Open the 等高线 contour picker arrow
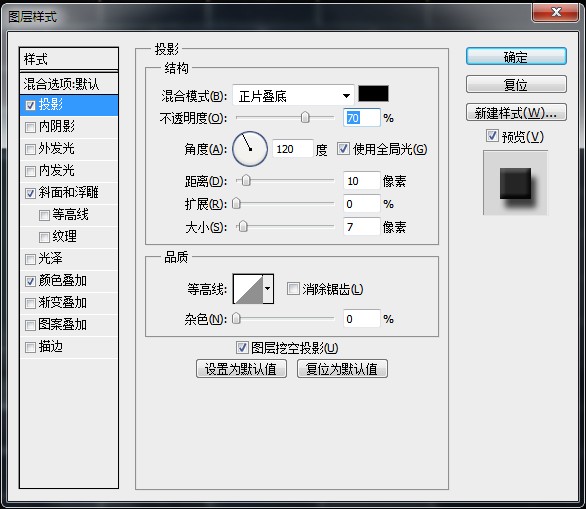The height and width of the screenshot is (509, 586). click(x=268, y=289)
